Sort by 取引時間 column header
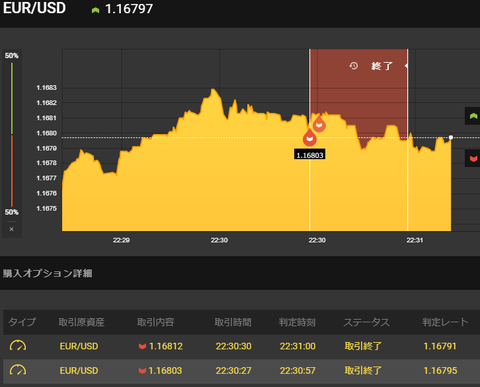The image size is (480, 387). pyautogui.click(x=233, y=322)
